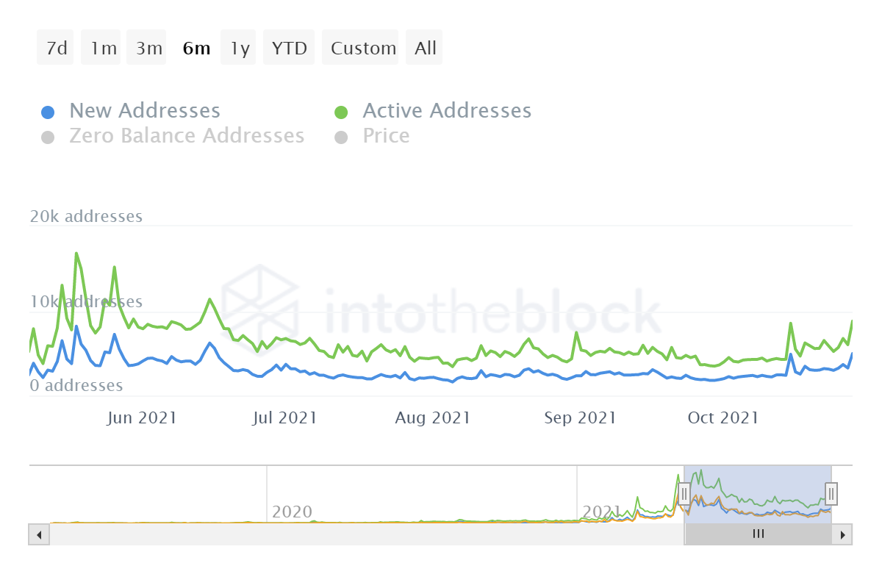This screenshot has height=588, width=882.
Task: Switch to 1y time range
Action: [238, 48]
